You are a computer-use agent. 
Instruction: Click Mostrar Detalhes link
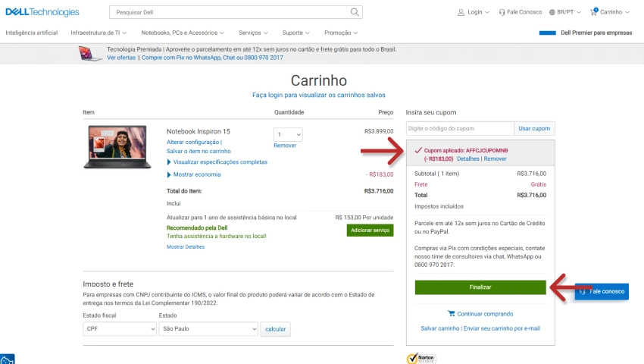[x=186, y=246]
